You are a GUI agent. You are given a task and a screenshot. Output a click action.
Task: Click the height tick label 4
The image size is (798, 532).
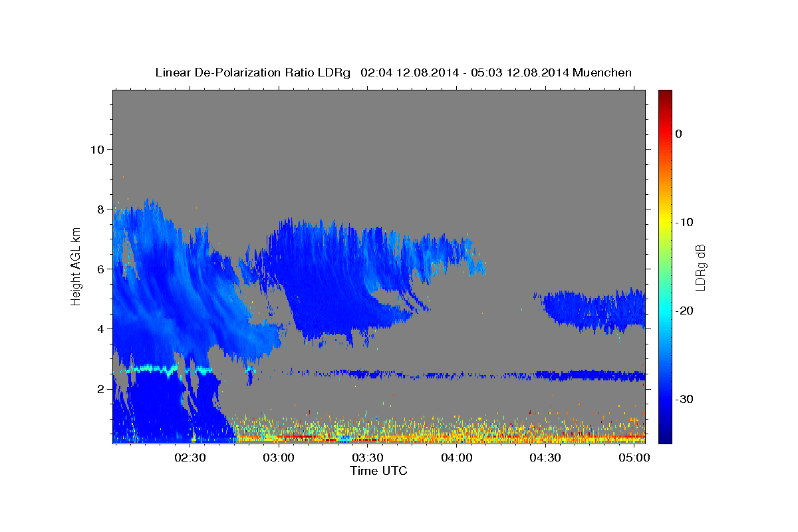pyautogui.click(x=100, y=329)
